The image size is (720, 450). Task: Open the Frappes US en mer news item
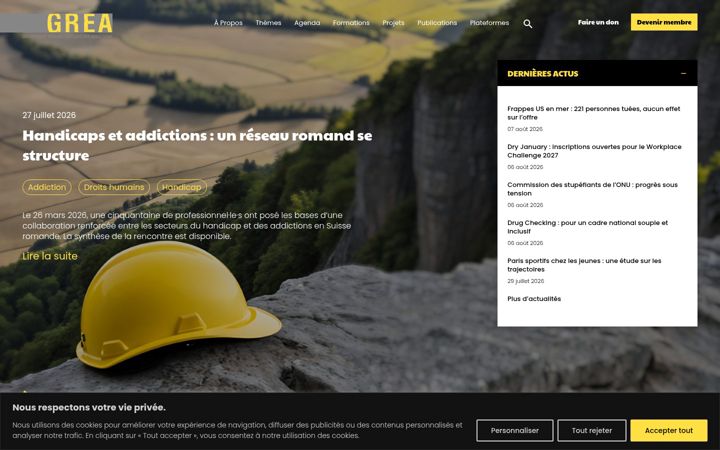[x=593, y=113]
